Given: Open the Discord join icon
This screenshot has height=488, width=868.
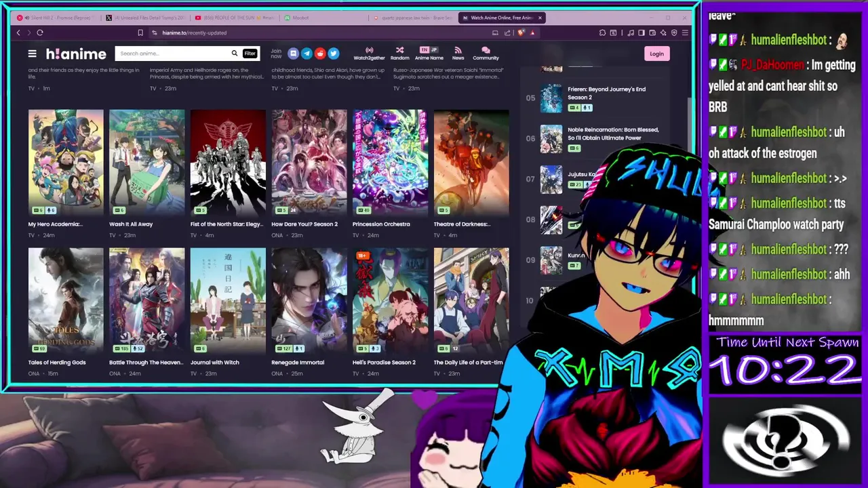Looking at the screenshot, I should point(293,54).
